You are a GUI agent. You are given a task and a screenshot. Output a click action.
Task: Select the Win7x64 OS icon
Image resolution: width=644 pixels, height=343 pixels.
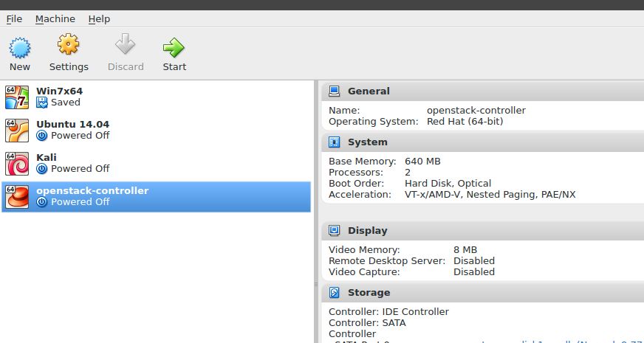tap(17, 97)
